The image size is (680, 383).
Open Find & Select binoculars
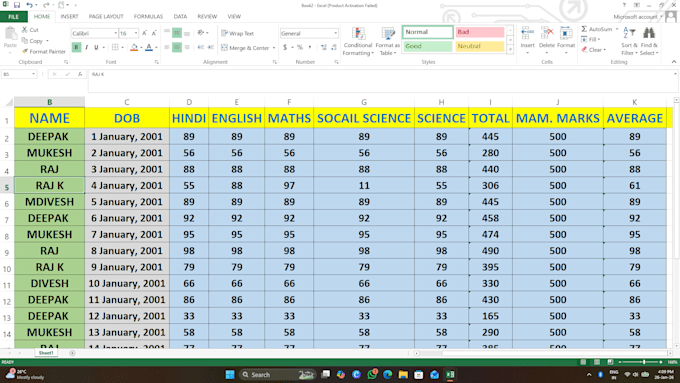pyautogui.click(x=649, y=41)
